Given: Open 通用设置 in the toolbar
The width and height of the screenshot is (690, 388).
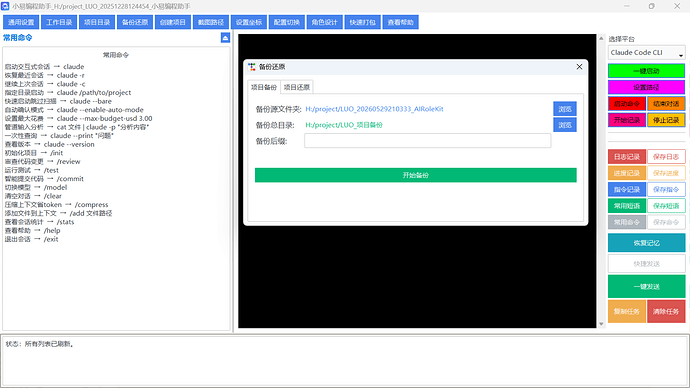Looking at the screenshot, I should [21, 22].
